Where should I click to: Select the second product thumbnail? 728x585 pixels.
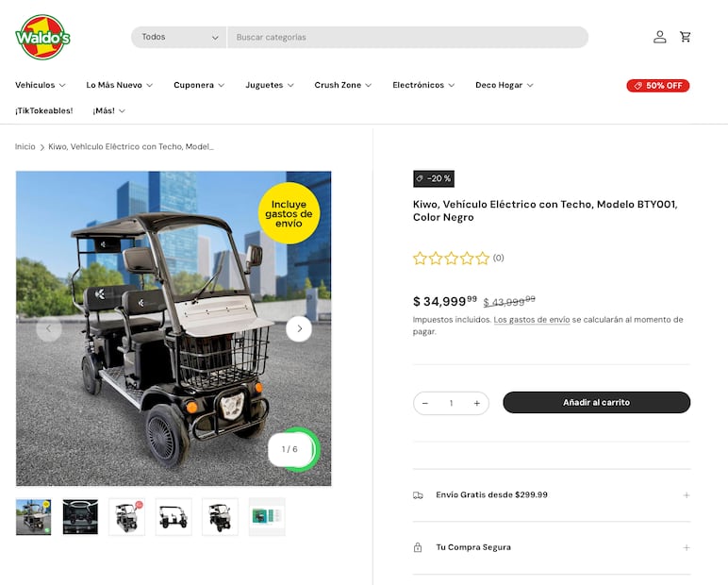[80, 516]
